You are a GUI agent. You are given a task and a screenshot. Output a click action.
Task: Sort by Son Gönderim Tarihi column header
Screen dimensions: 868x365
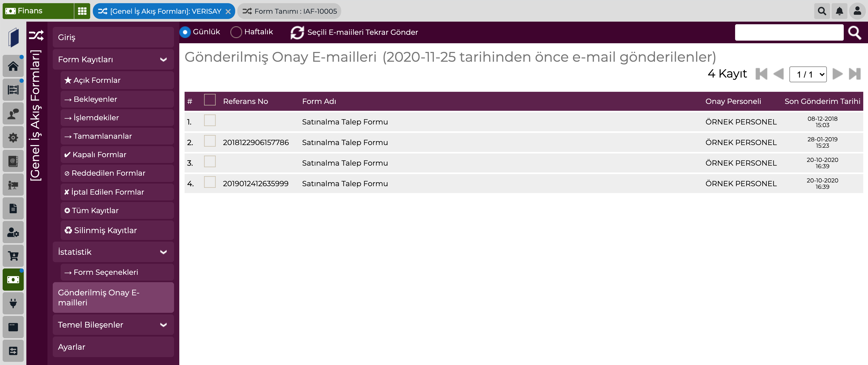822,101
